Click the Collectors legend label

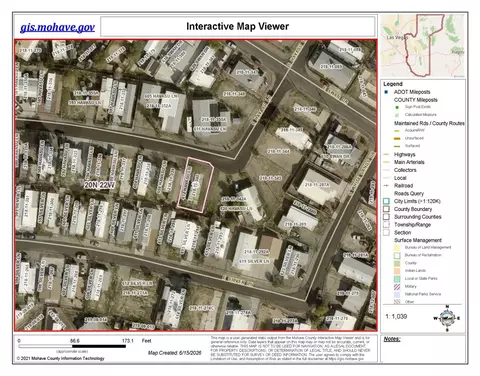click(405, 170)
